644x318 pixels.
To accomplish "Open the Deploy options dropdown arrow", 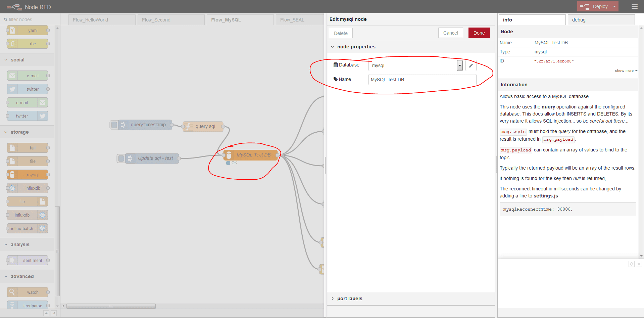I will [614, 6].
